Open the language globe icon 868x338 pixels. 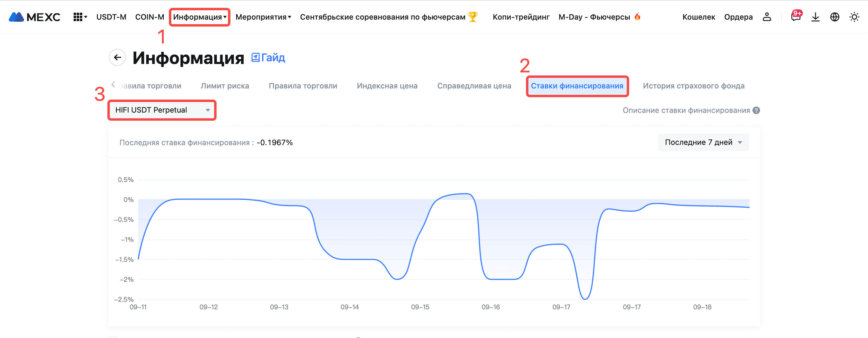point(835,17)
